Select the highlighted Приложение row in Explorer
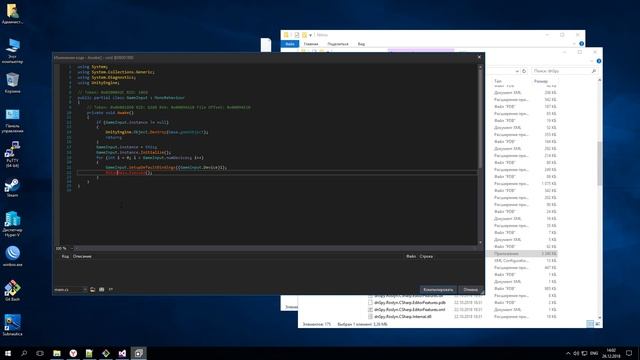640x360 pixels. [x=522, y=253]
